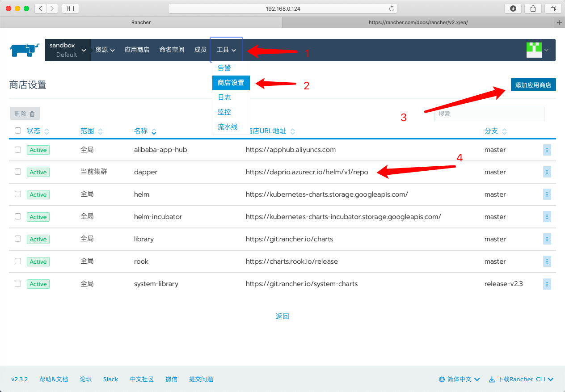Image resolution: width=565 pixels, height=392 pixels.
Task: Open the 下载Rancher CLI dropdown
Action: pos(521,379)
